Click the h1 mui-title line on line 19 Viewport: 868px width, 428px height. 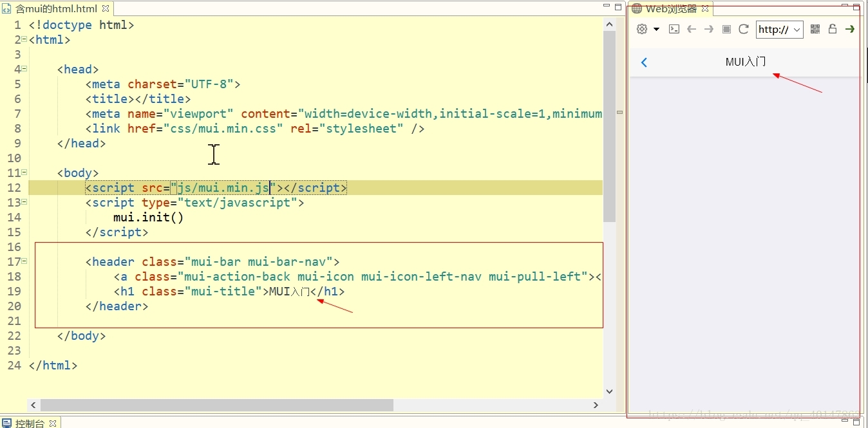coord(230,292)
